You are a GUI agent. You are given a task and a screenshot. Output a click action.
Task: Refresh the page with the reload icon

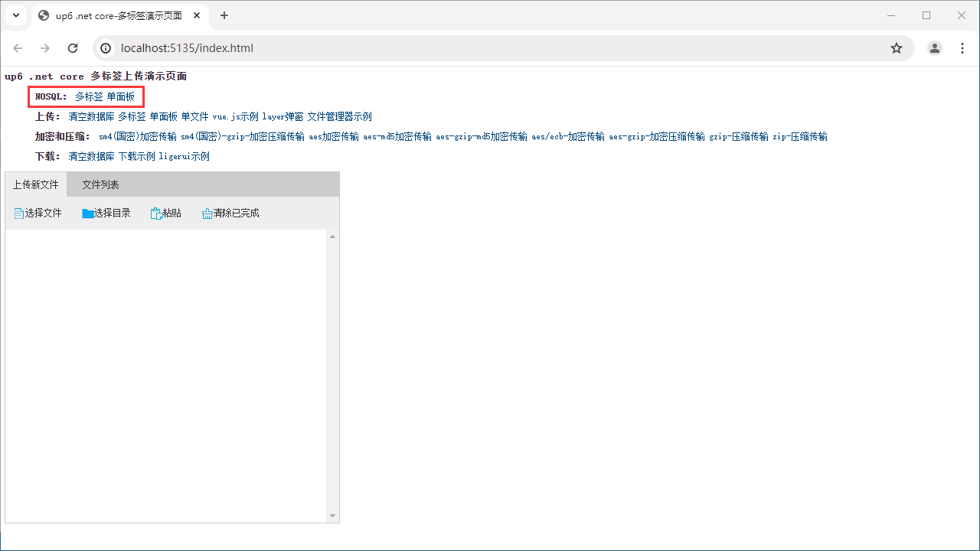(x=73, y=47)
